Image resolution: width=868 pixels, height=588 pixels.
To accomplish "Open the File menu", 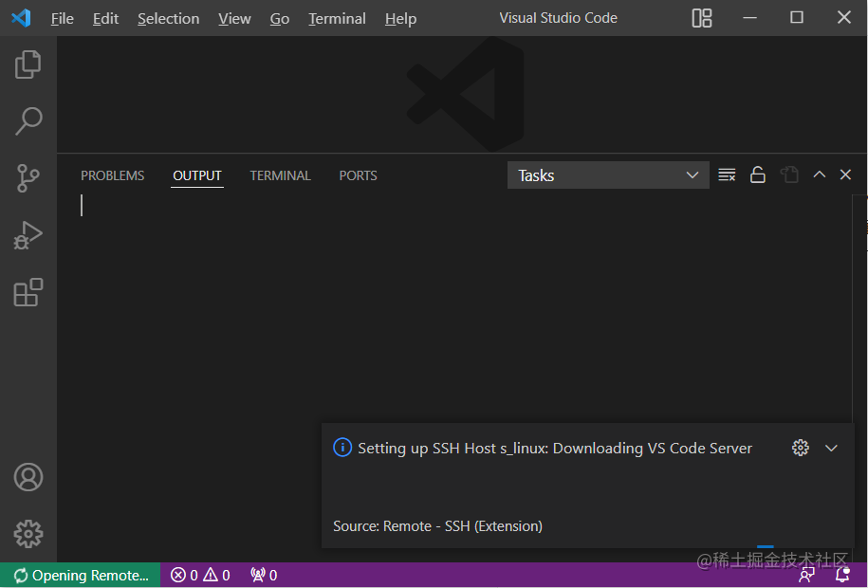I will point(62,18).
